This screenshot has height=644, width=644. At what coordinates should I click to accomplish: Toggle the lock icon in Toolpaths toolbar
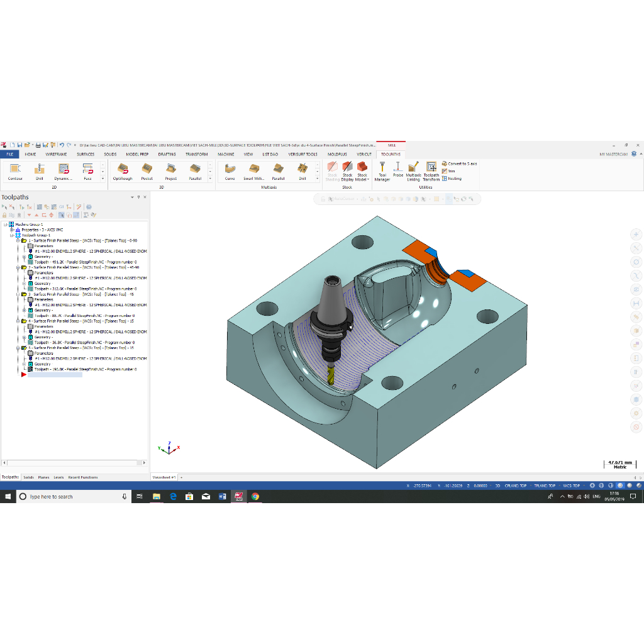point(5,215)
